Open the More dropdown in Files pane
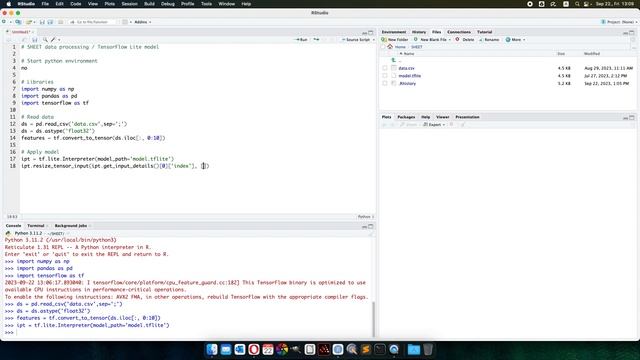 [516, 40]
